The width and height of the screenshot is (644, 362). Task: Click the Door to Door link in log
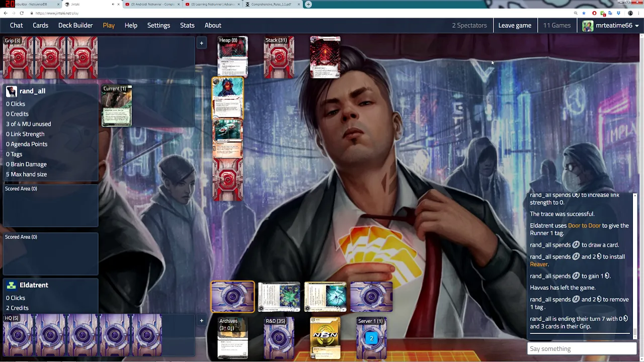pos(584,225)
